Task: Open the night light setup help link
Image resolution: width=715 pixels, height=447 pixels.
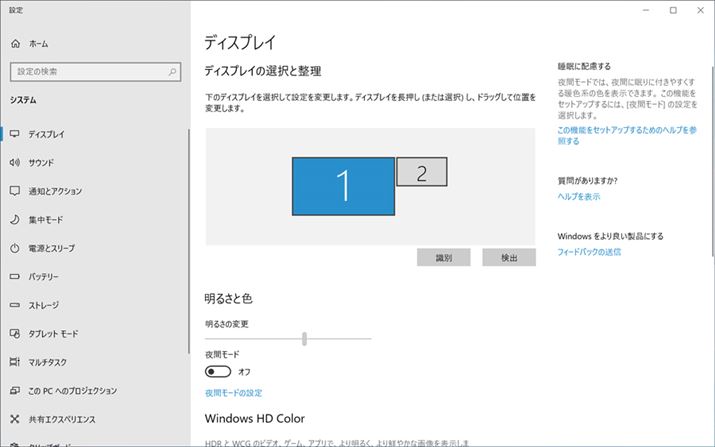Action: (x=627, y=135)
